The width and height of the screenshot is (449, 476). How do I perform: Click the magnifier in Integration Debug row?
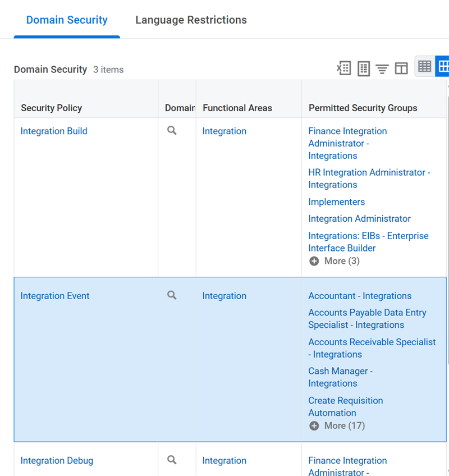pos(172,460)
